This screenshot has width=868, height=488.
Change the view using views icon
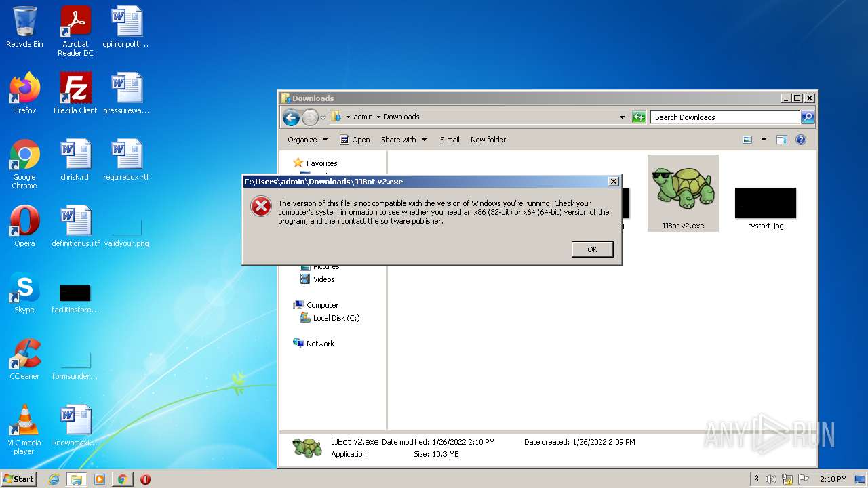[x=747, y=140]
